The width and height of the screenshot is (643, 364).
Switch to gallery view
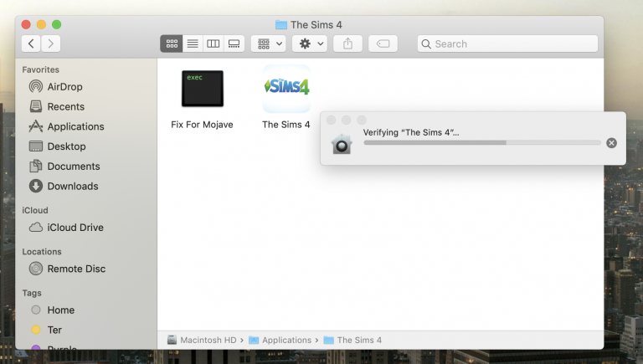tap(234, 44)
